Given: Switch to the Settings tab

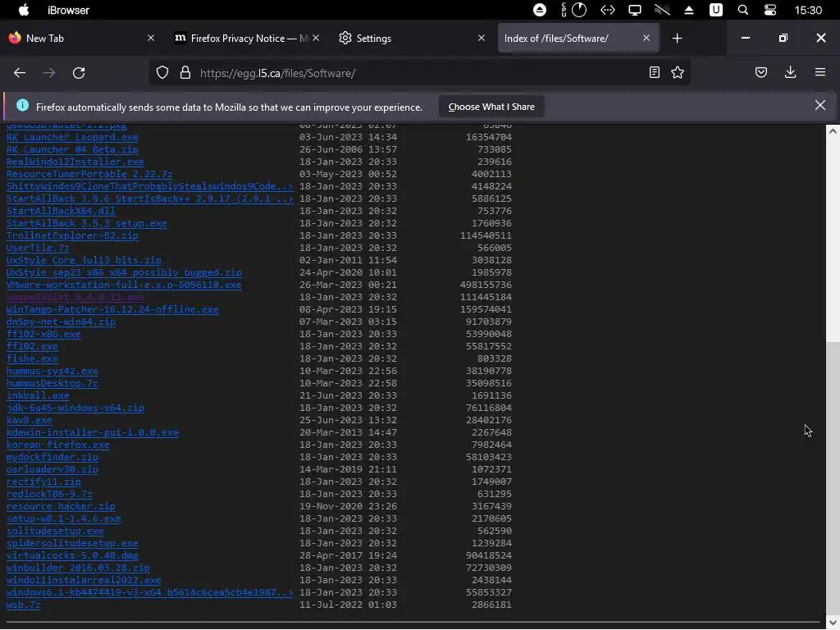Looking at the screenshot, I should point(412,38).
